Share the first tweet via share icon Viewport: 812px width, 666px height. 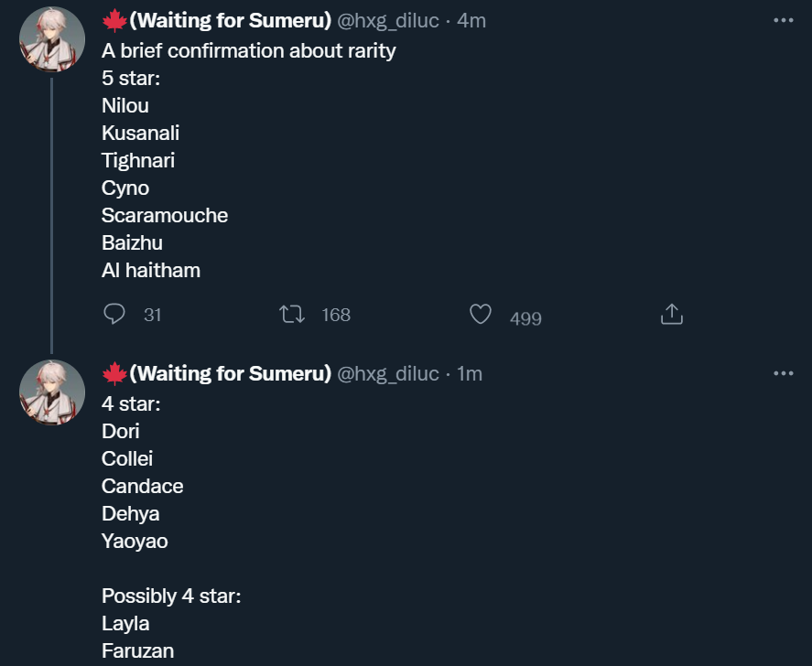click(671, 315)
